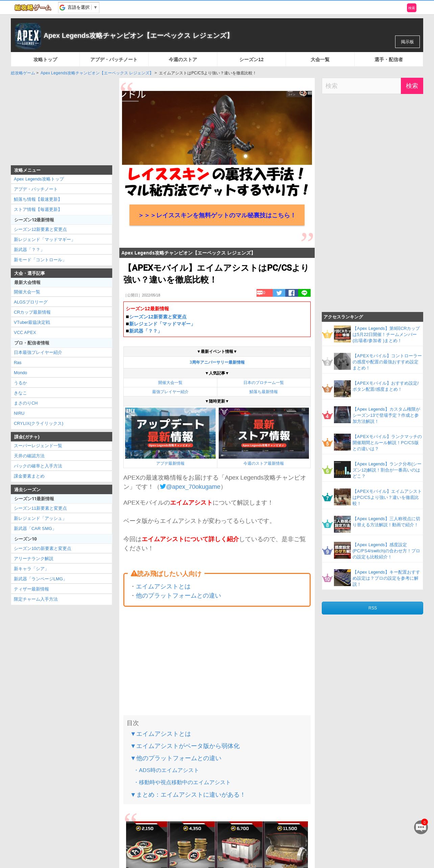
Task: Open 日本のプロチーム一覧 link
Action: [264, 383]
